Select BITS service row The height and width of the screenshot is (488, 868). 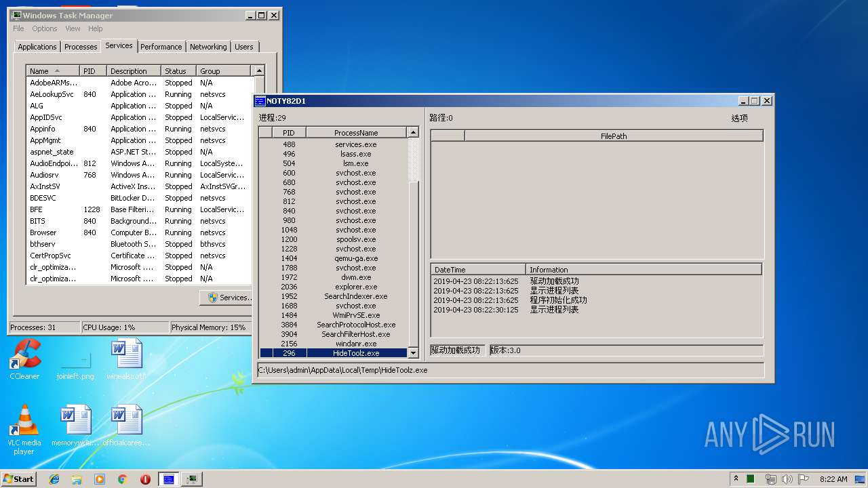pyautogui.click(x=139, y=221)
